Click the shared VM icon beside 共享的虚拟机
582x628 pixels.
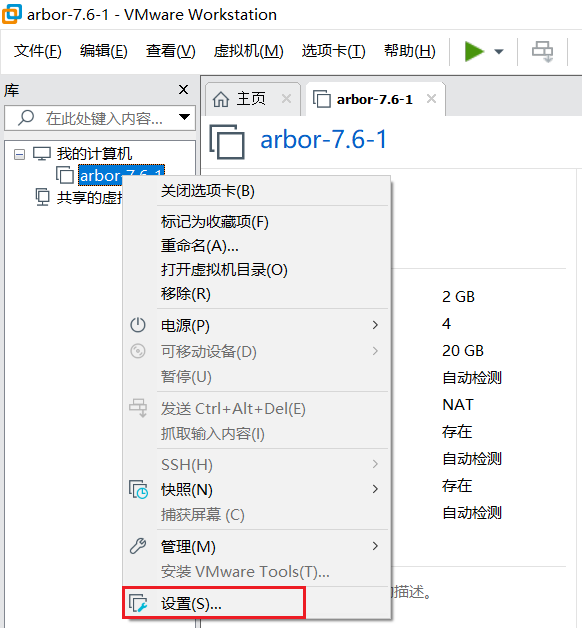(42, 197)
